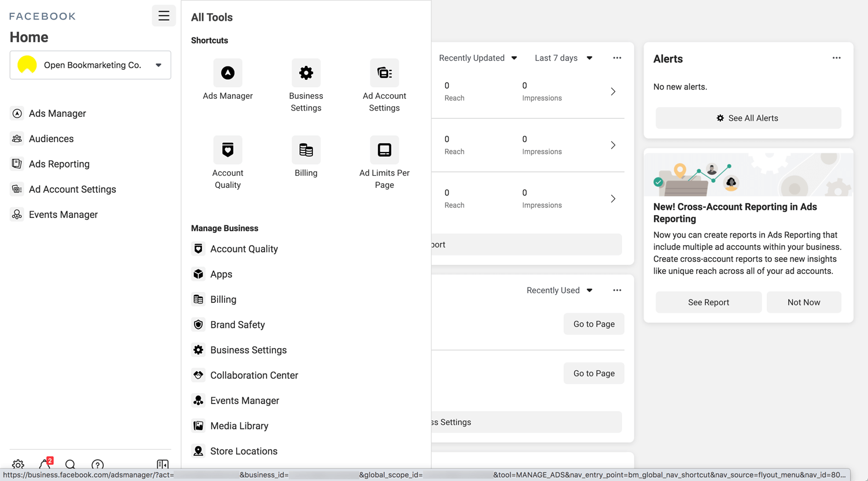Click the Open Bookmarketing Co. account avatar
Viewport: 868px width, 481px height.
coord(27,65)
